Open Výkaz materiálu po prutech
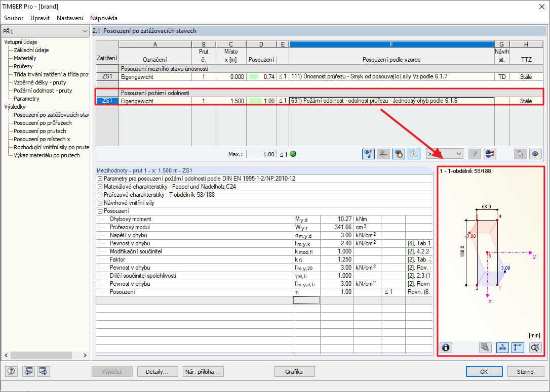 (x=47, y=155)
